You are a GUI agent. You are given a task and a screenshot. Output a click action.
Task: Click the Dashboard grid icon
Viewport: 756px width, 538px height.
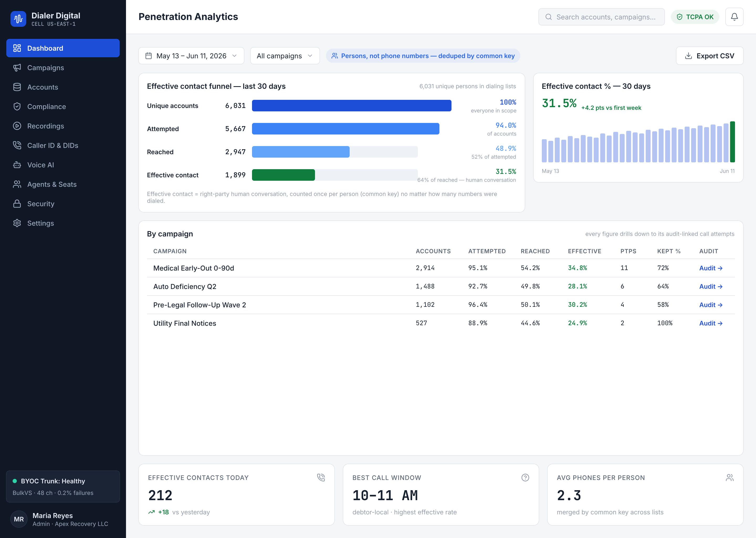click(17, 48)
